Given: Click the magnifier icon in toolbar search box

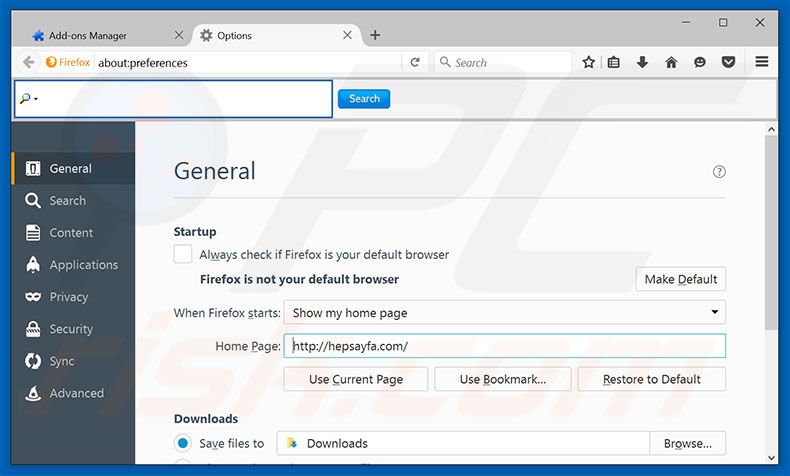Looking at the screenshot, I should 445,62.
